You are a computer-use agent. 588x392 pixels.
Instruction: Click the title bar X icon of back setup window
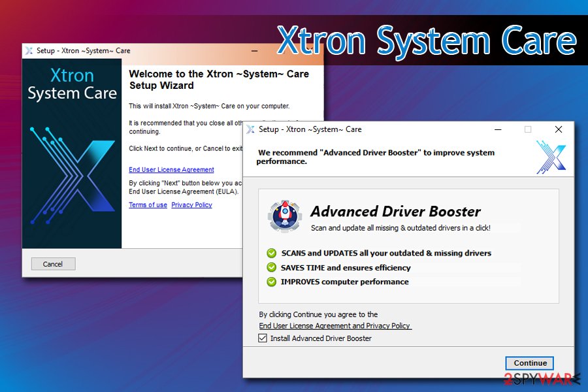tap(29, 51)
